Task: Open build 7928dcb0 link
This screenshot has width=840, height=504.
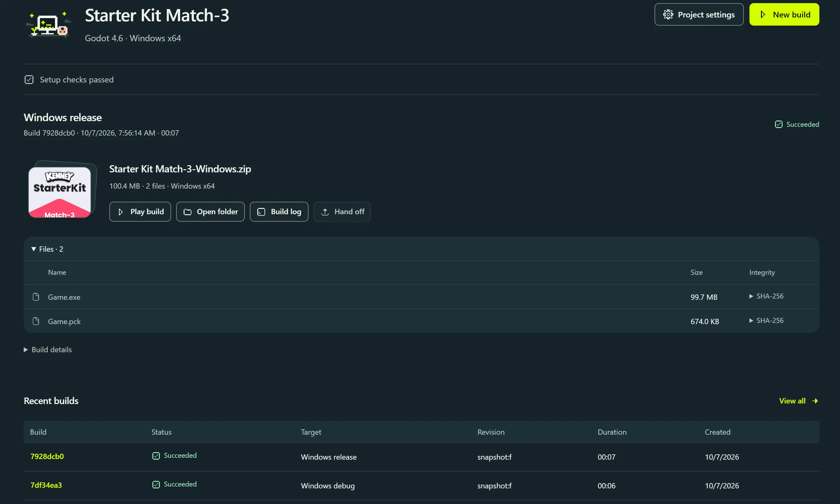Action: point(47,457)
